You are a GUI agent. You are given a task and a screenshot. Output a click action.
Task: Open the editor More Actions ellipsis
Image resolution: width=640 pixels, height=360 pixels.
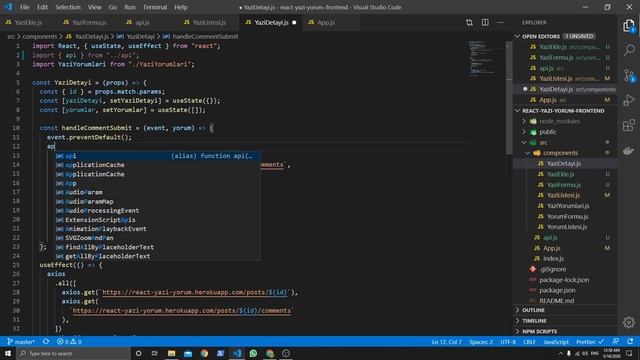pyautogui.click(x=500, y=22)
